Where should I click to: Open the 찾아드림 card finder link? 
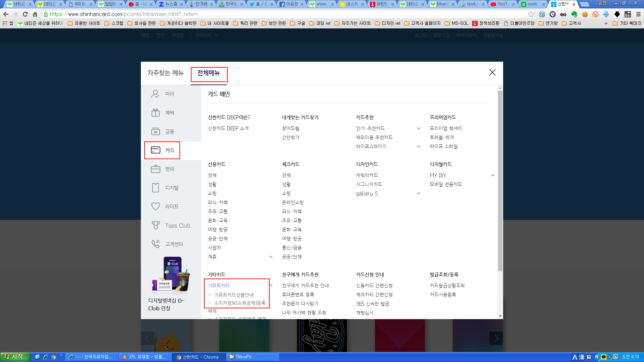coord(290,128)
